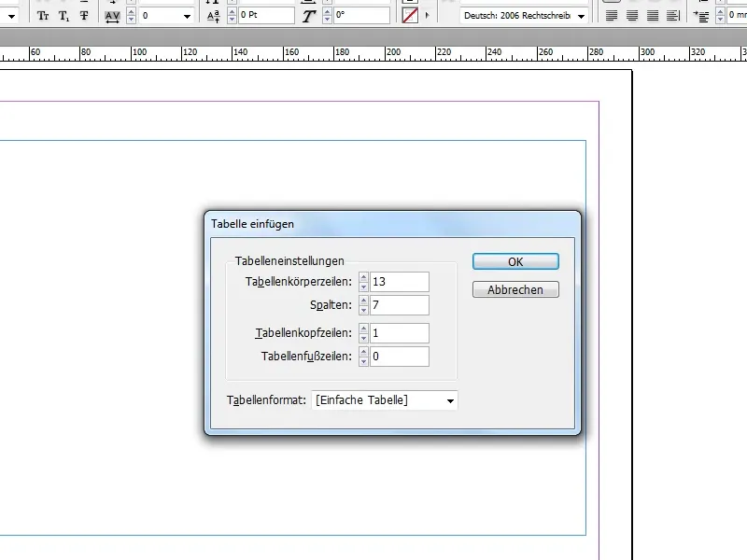
Task: Click the Small Caps (Tt) icon
Action: 43,16
